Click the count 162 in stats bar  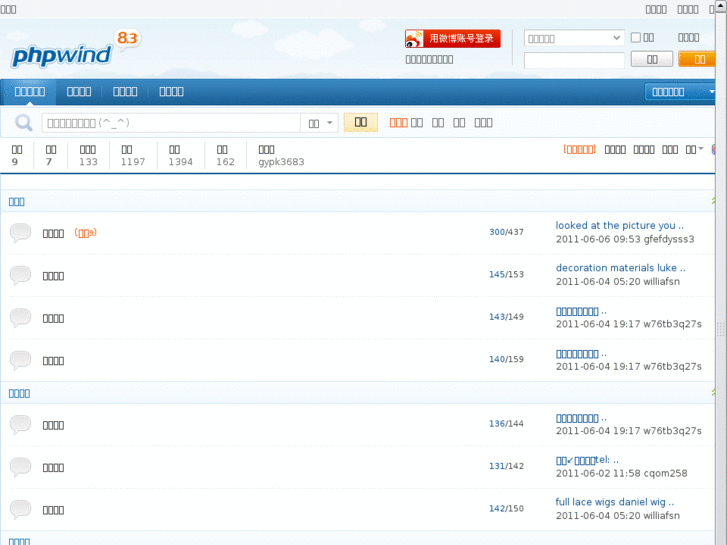[225, 162]
